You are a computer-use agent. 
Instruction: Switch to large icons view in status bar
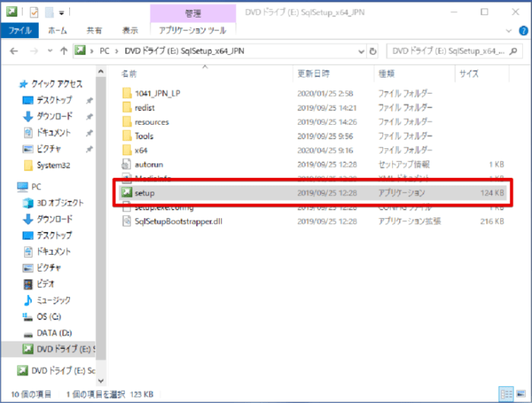521,394
